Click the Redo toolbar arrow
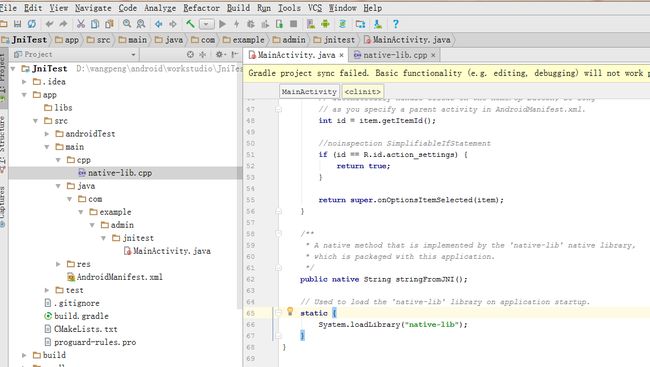 tap(63, 24)
